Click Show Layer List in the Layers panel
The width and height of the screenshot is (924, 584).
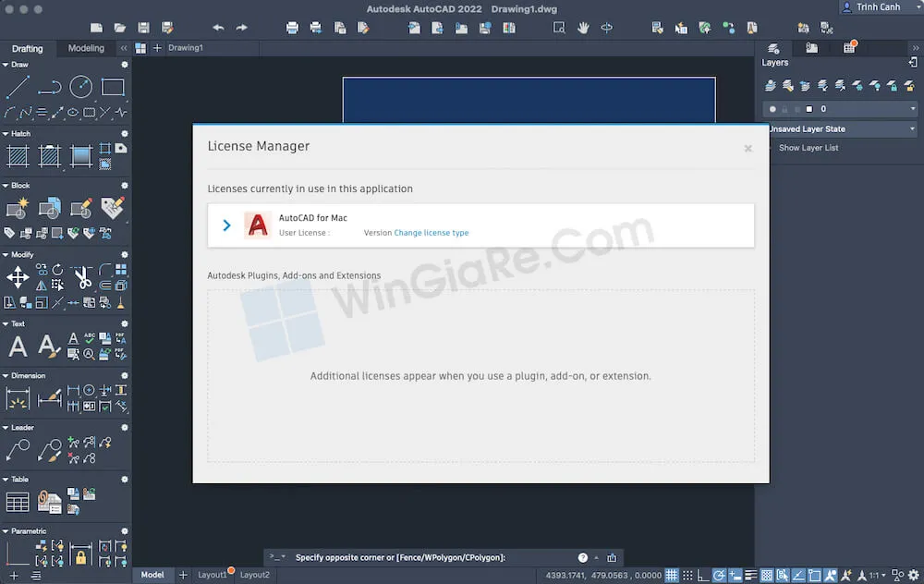coord(809,147)
